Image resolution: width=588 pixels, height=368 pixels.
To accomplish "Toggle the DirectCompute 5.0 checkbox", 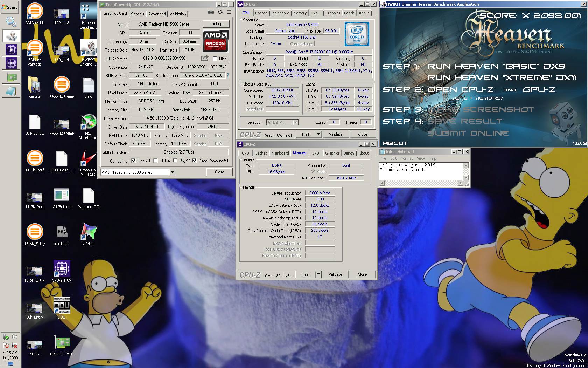I will tap(194, 161).
